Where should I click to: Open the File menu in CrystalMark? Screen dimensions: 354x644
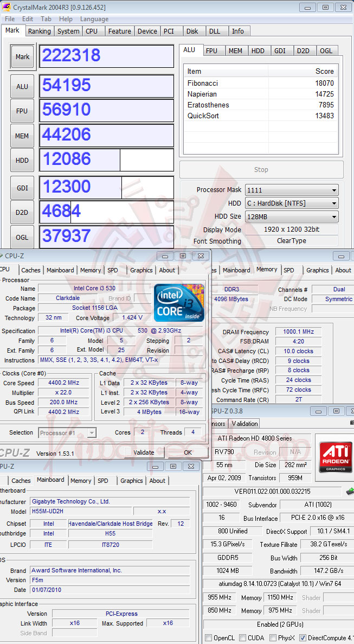click(9, 19)
